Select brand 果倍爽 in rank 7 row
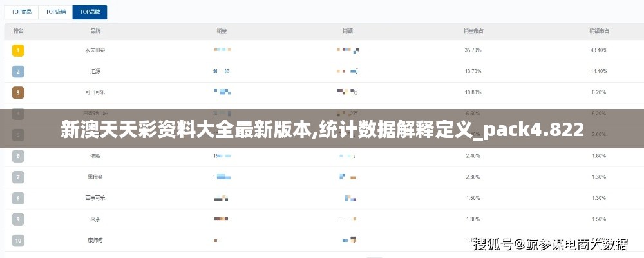 pos(95,177)
